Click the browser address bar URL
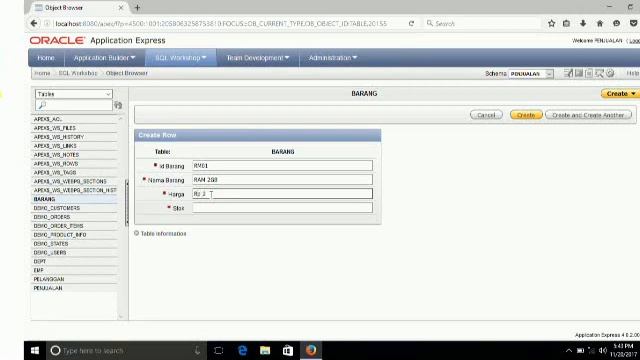The image size is (640, 360). pyautogui.click(x=221, y=24)
